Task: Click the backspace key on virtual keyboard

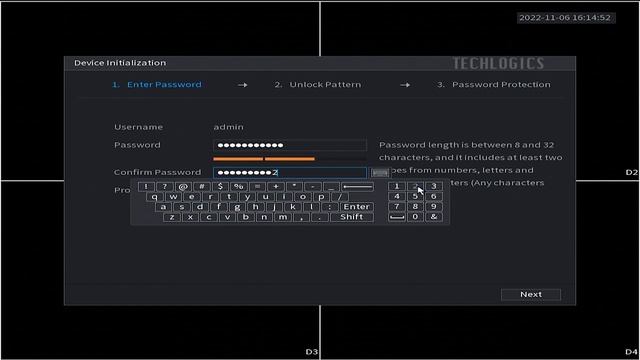Action: 358,187
